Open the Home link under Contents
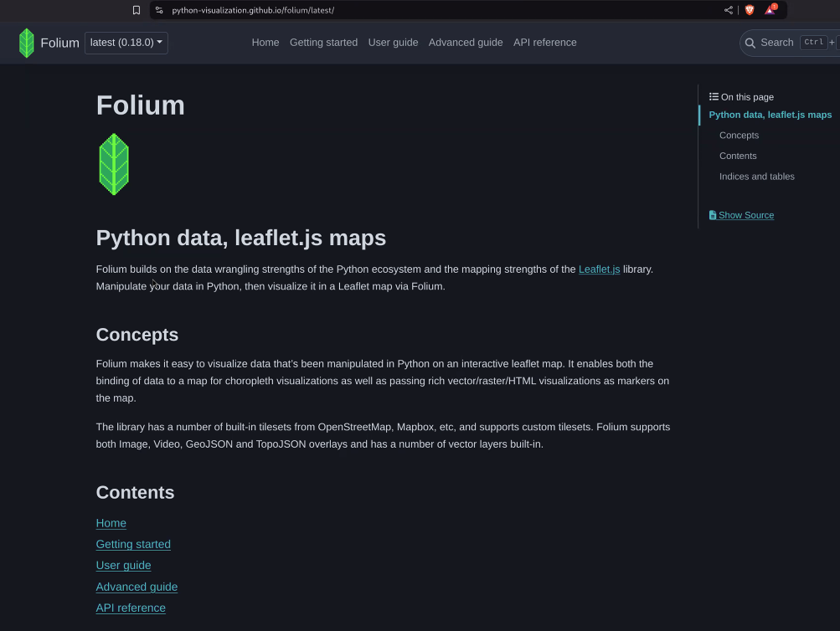Image resolution: width=840 pixels, height=631 pixels. click(111, 523)
